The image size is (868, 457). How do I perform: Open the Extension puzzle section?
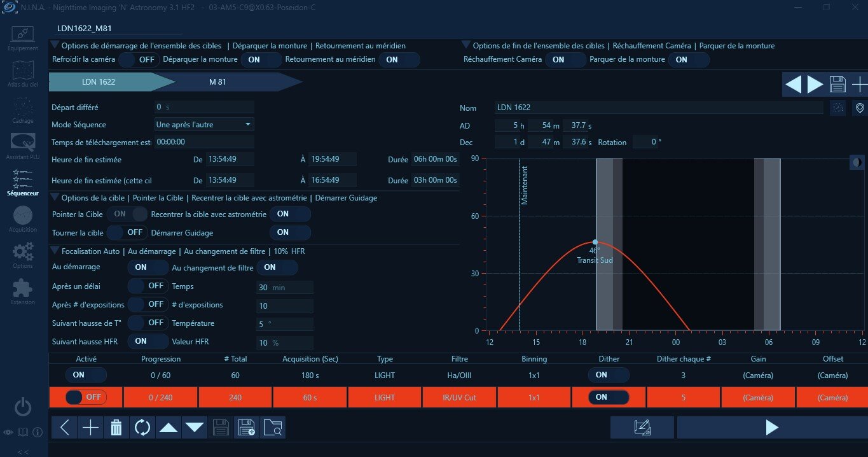tap(23, 291)
